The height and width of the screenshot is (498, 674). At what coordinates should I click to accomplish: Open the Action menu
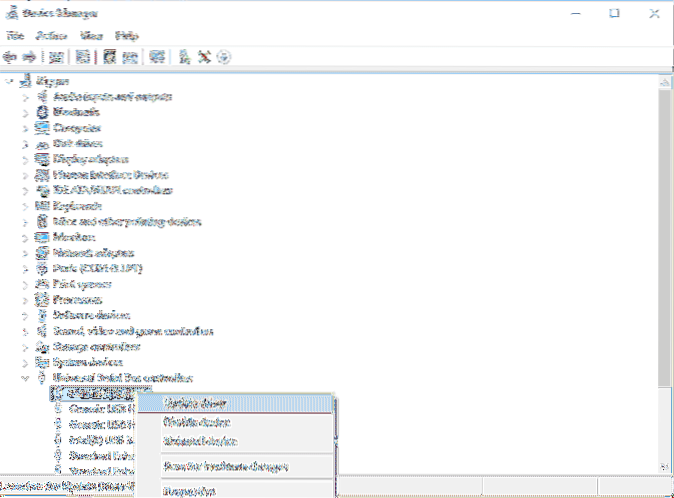click(51, 35)
